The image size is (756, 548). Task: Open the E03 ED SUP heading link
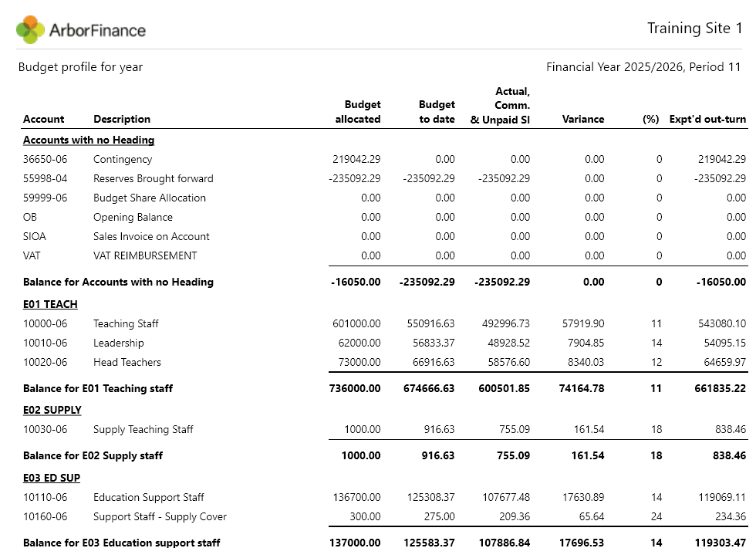pyautogui.click(x=52, y=478)
